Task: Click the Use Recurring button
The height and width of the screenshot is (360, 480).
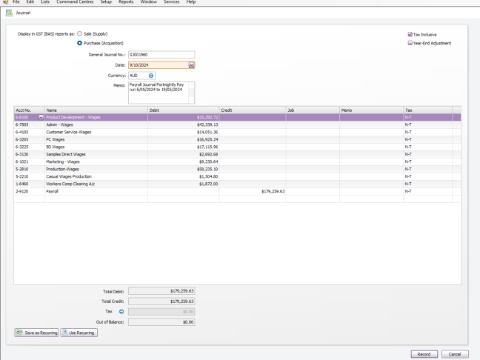Action: [x=79, y=333]
